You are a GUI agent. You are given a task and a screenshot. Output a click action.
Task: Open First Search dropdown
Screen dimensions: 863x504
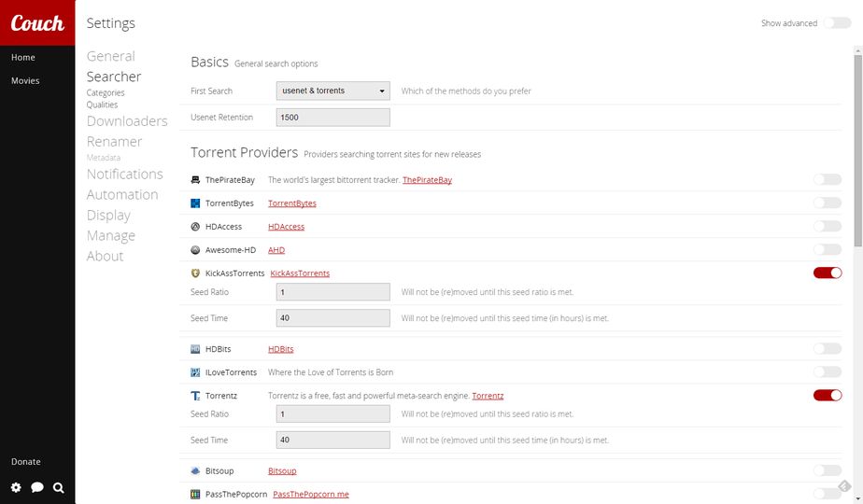[333, 91]
